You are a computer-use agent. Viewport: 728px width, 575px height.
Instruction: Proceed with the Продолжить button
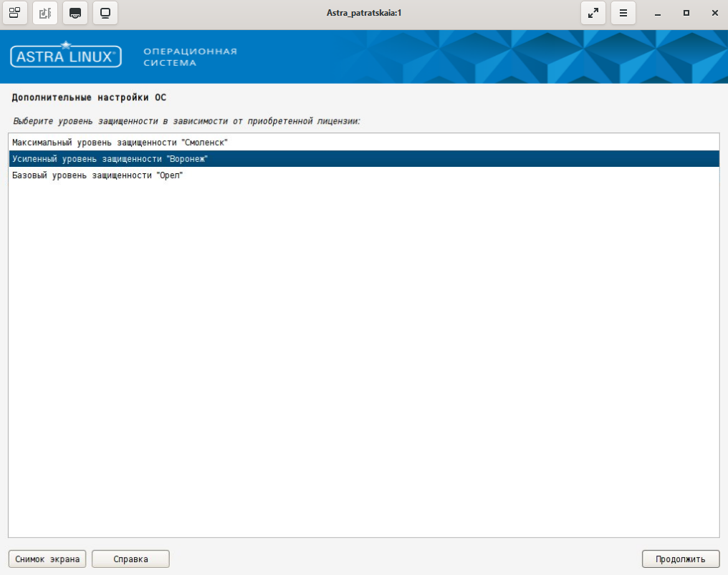tap(681, 559)
